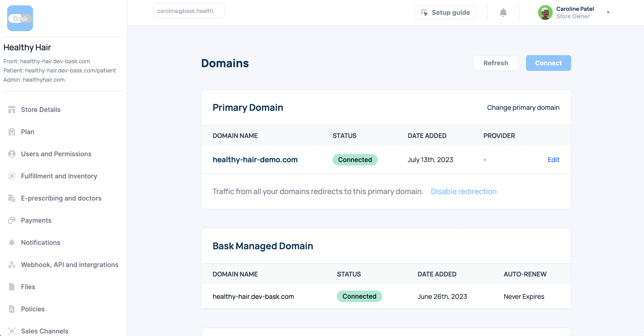Click the E-prescribing and doctors icon
This screenshot has height=336, width=644.
point(12,198)
